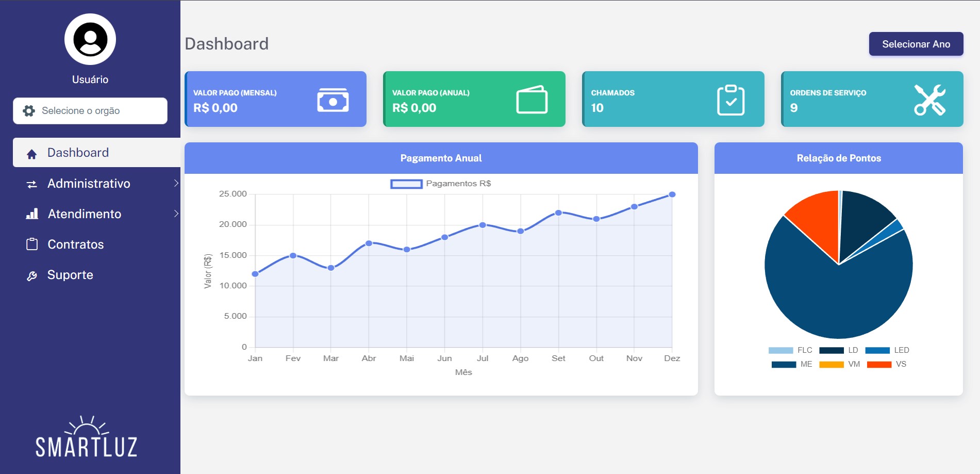Click the wrench icon next to Suporte
The image size is (980, 474).
pyautogui.click(x=32, y=275)
